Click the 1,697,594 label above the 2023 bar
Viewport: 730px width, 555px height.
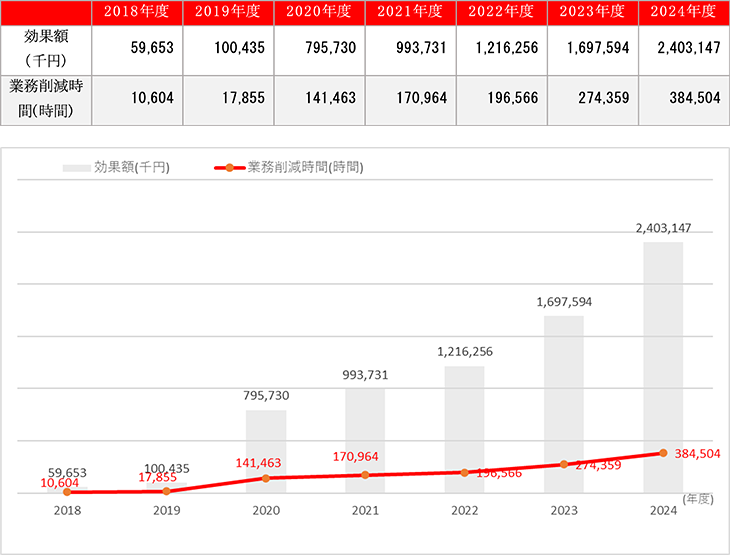tap(564, 300)
